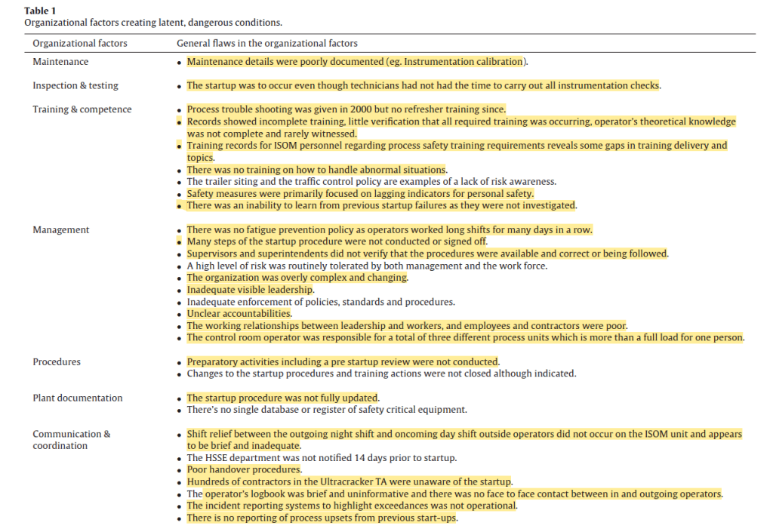Click the 'Table 1' heading
Screen dimensions: 773x532
click(x=40, y=11)
